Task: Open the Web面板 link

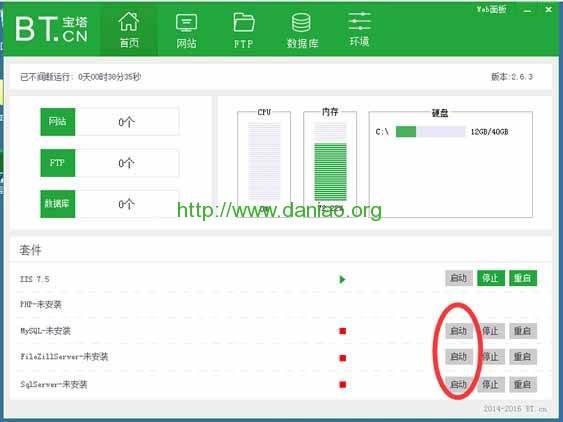Action: point(491,10)
